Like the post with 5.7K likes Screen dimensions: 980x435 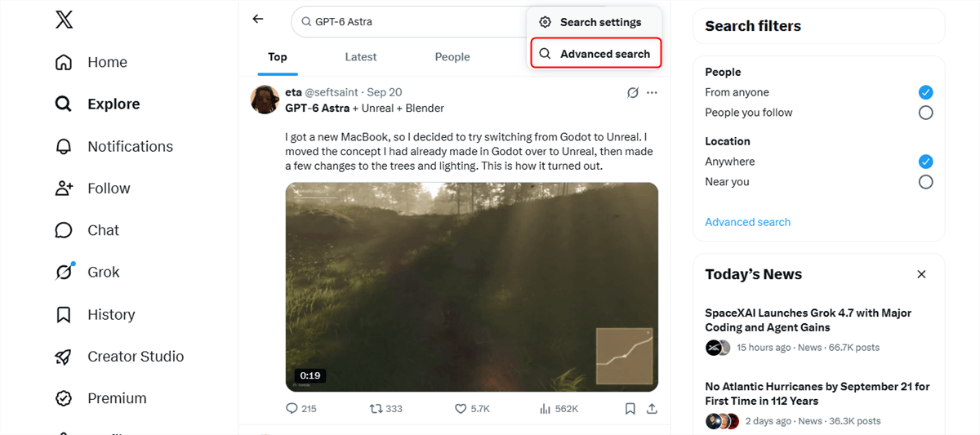click(472, 408)
